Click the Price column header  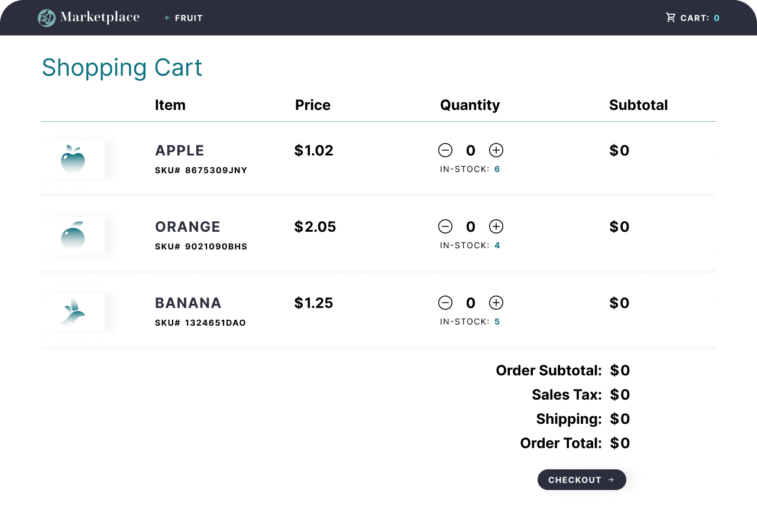point(313,105)
